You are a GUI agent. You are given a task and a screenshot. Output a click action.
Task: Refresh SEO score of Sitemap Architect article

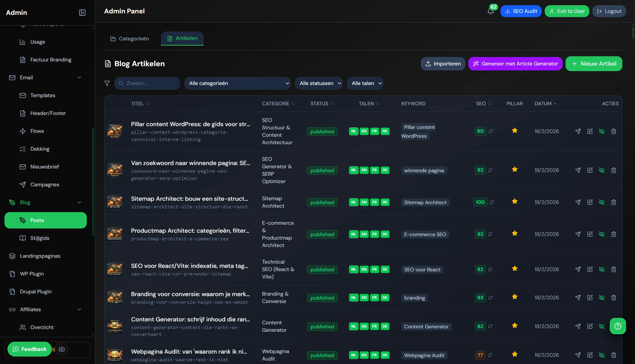pyautogui.click(x=492, y=202)
